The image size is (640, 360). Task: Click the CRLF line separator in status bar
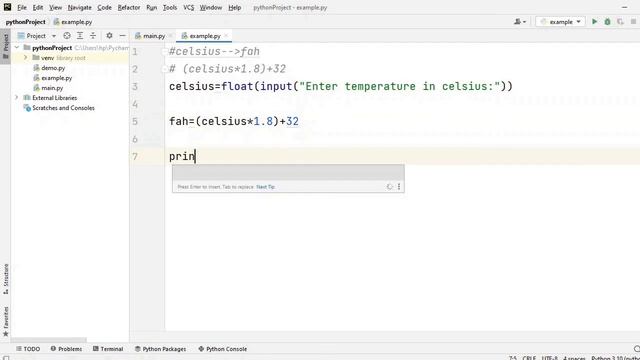pos(529,358)
